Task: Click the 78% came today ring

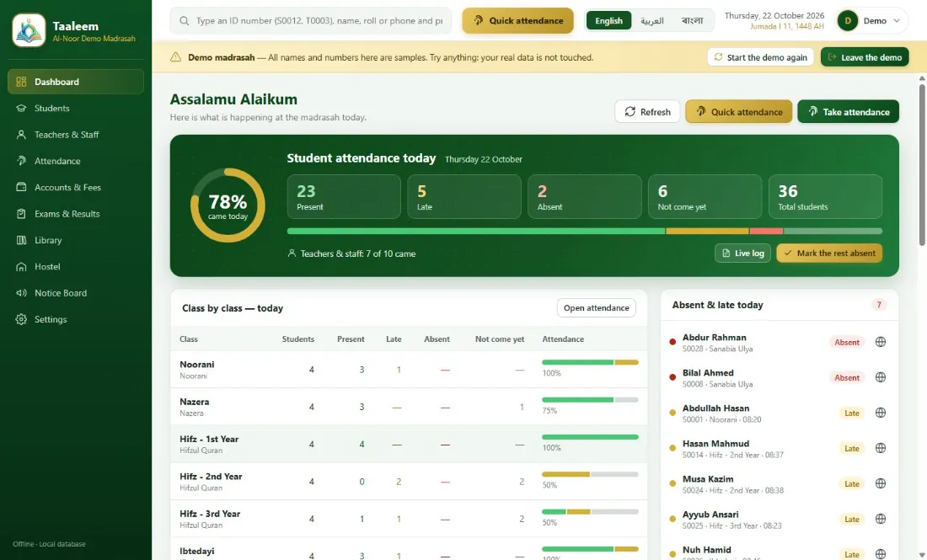Action: point(228,205)
